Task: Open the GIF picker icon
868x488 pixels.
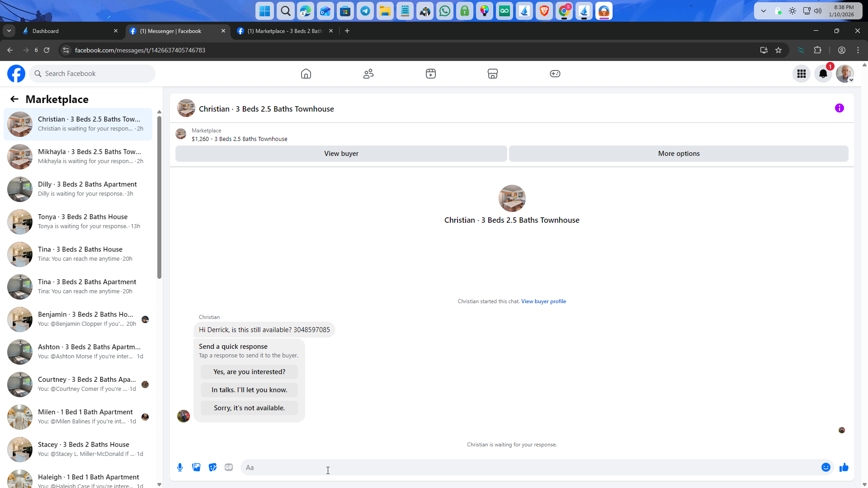Action: tap(229, 467)
